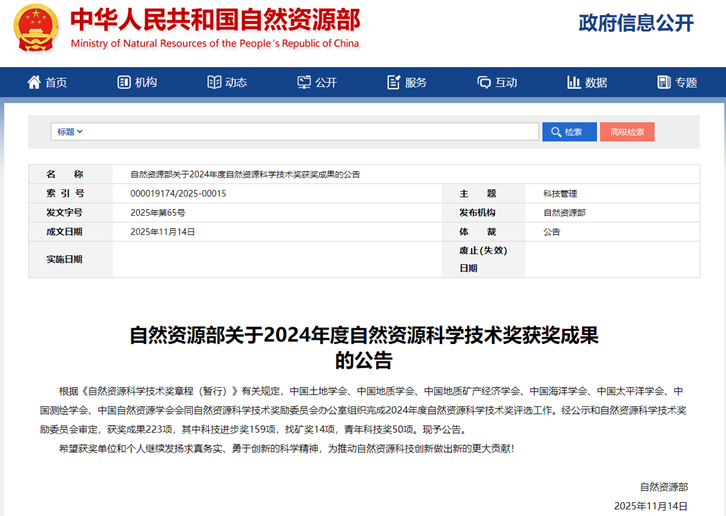Viewport: 726px width, 516px height.
Task: Click the home icon beside 首页
Action: click(34, 82)
